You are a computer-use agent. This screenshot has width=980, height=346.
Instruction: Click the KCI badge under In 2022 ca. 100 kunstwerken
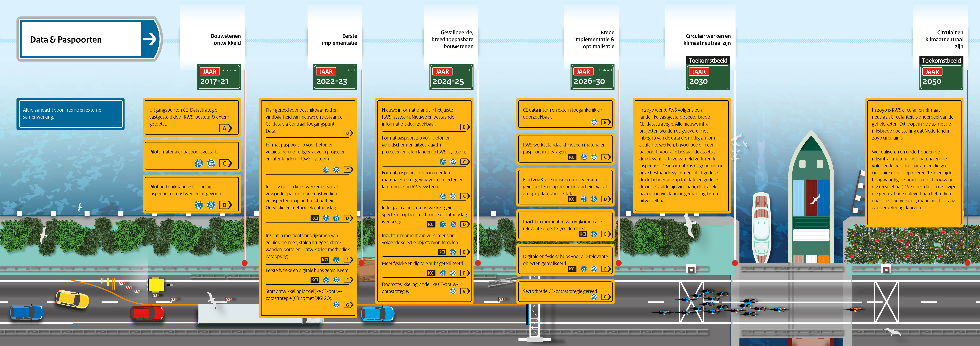point(315,218)
